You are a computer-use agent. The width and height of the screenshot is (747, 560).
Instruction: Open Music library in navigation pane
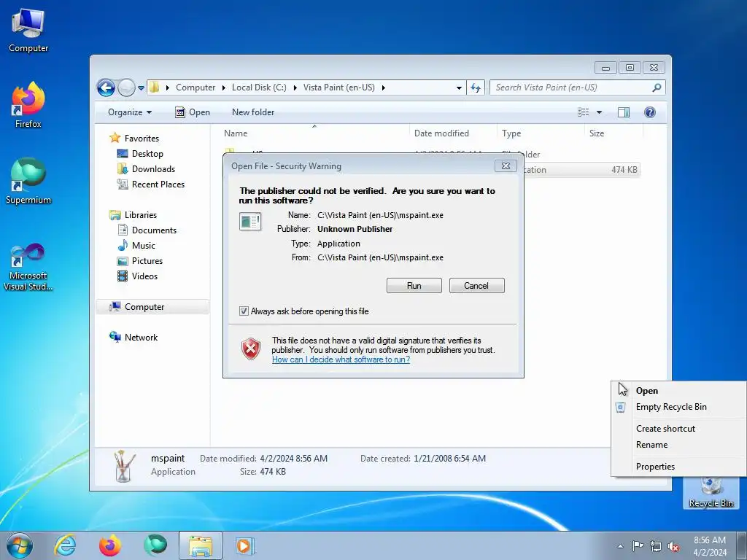[x=144, y=245]
